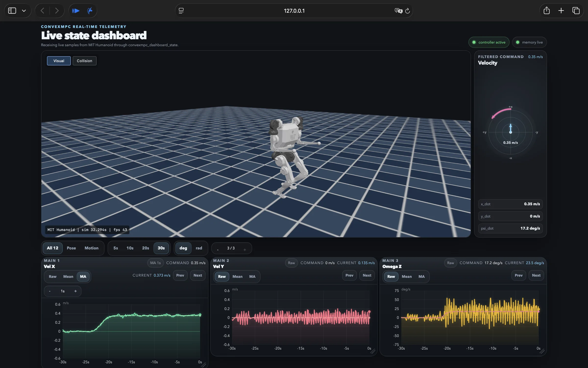Select Mean mode in Omega Z panel

(x=407, y=276)
